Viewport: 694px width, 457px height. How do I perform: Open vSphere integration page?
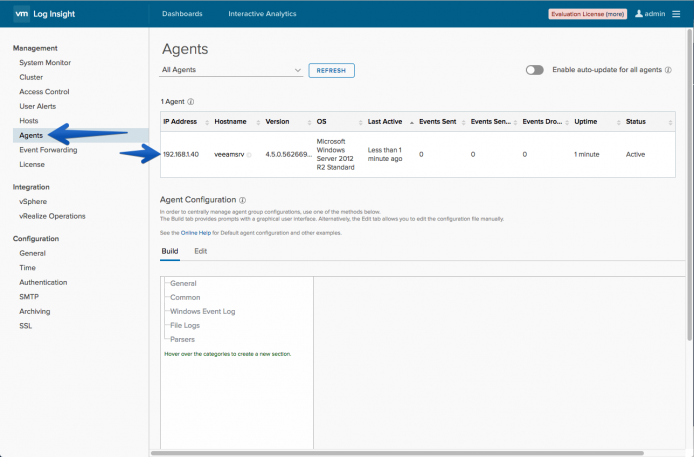(x=33, y=202)
